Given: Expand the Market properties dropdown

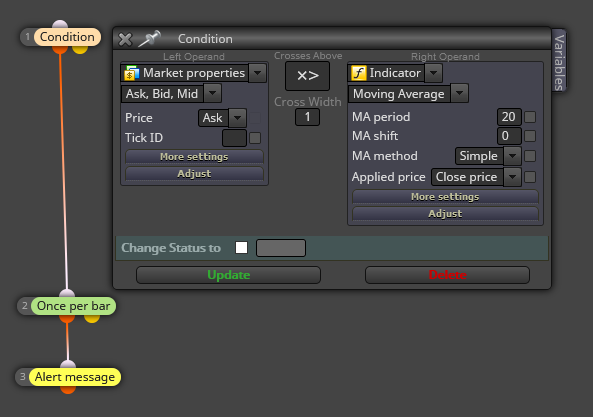Looking at the screenshot, I should pyautogui.click(x=258, y=73).
